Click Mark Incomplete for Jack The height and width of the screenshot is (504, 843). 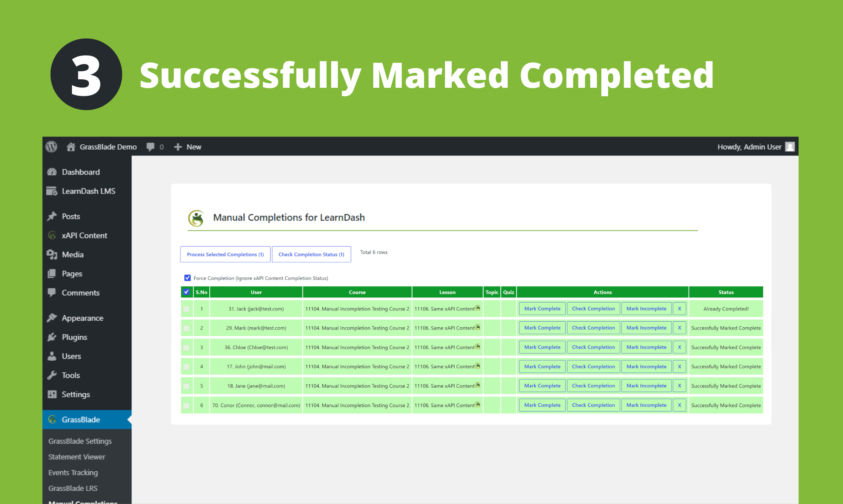coord(646,308)
